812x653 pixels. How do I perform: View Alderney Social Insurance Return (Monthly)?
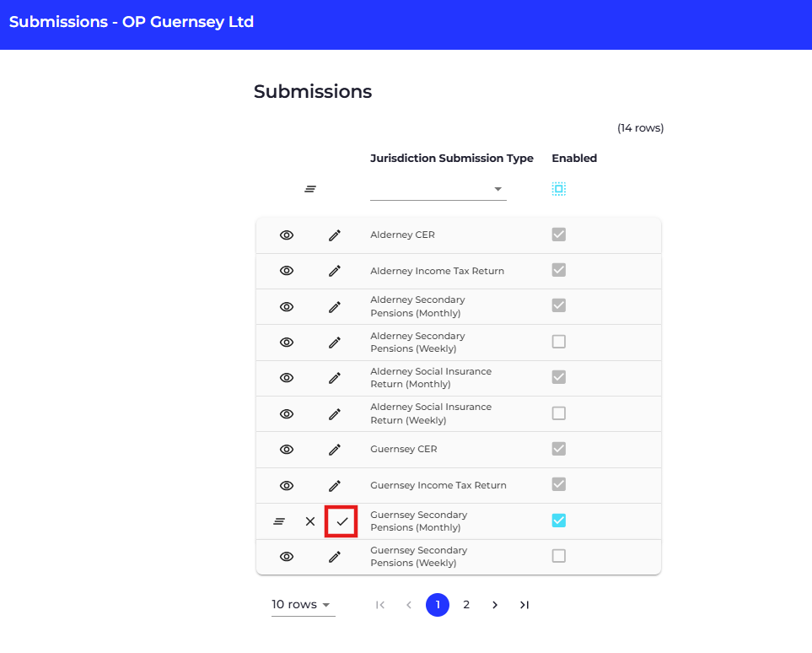pyautogui.click(x=287, y=378)
